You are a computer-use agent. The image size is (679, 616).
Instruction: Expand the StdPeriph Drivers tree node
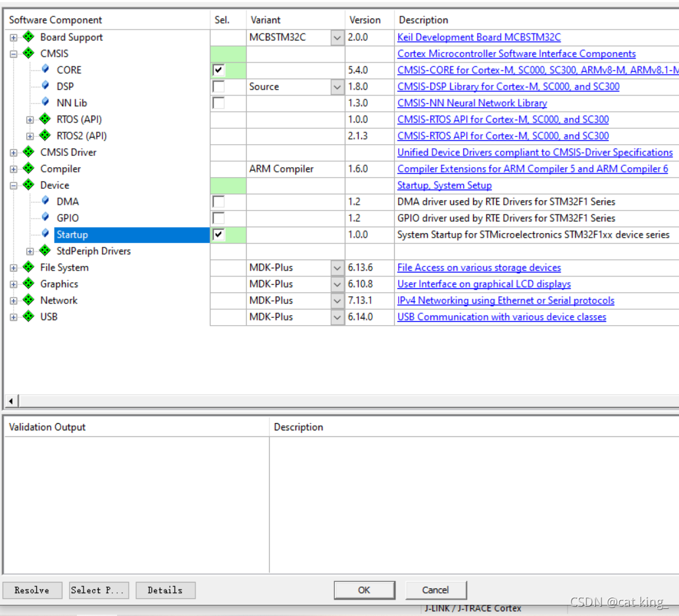pyautogui.click(x=30, y=251)
